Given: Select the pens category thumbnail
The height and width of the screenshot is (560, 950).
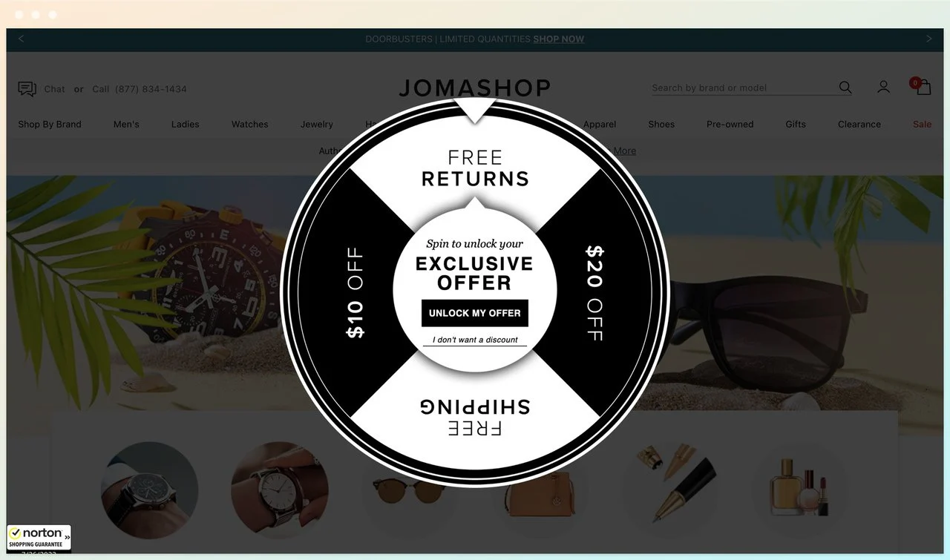Looking at the screenshot, I should click(x=671, y=490).
